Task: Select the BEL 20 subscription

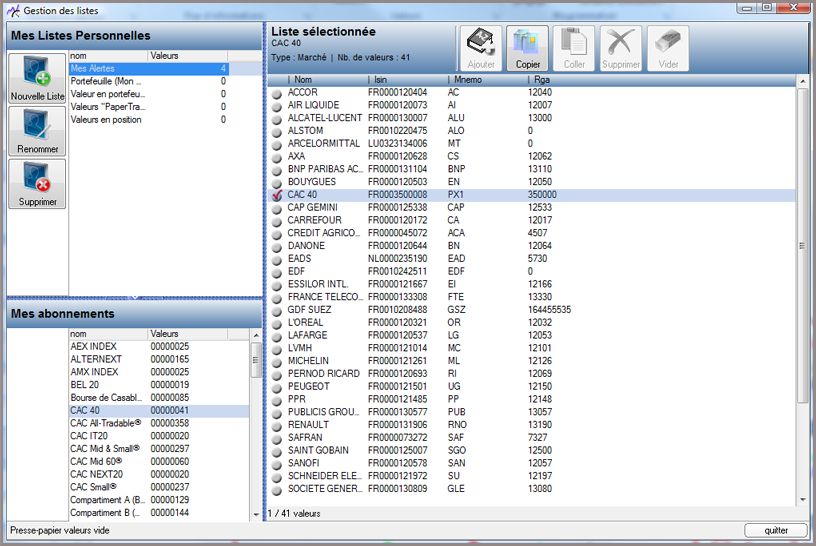Action: (x=159, y=385)
